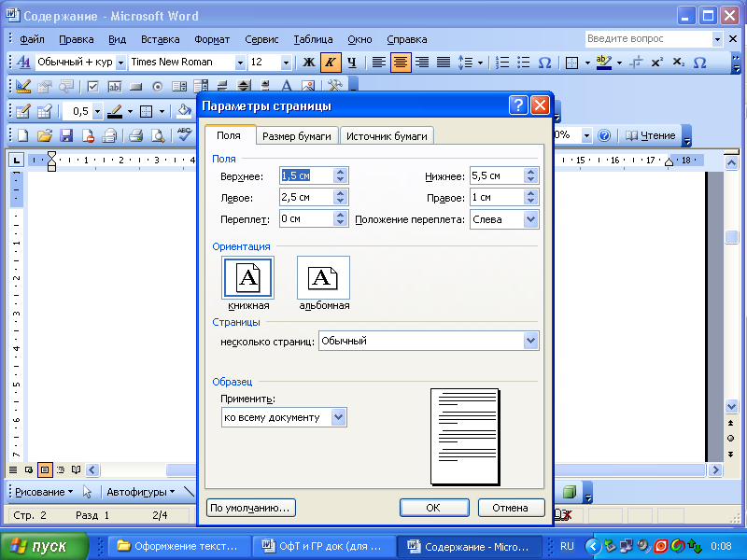Open the несколько страниц dropdown
Screen dimensions: 747x560
530,341
